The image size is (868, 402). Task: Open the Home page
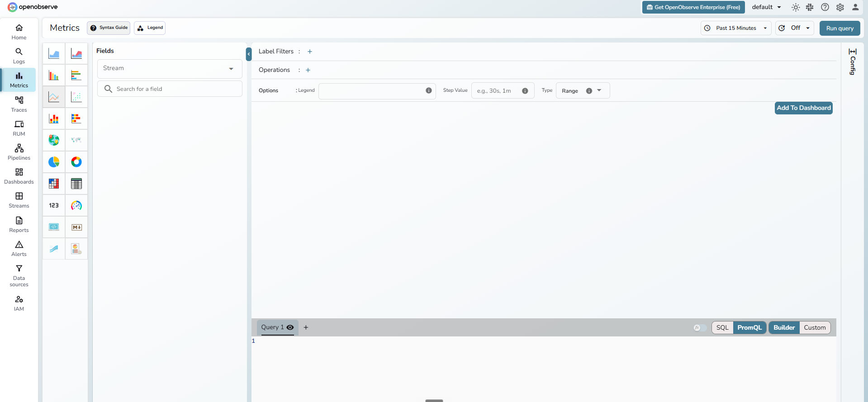click(x=19, y=32)
